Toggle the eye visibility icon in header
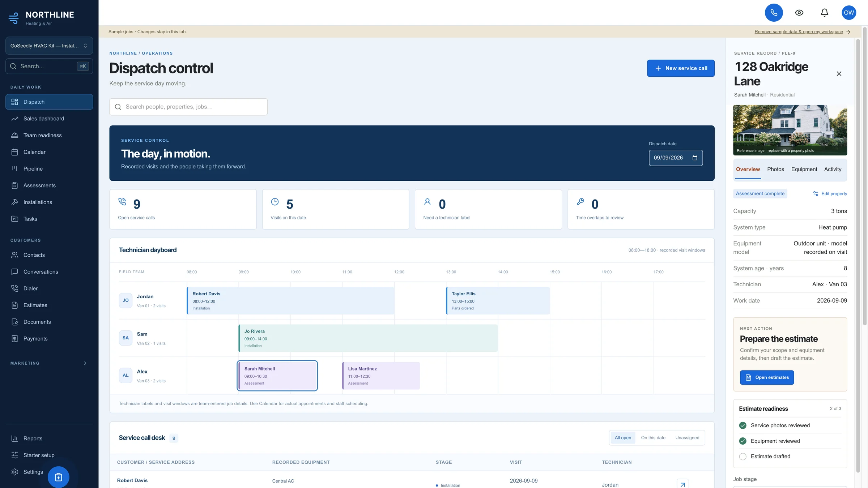The width and height of the screenshot is (868, 488). coord(799,13)
